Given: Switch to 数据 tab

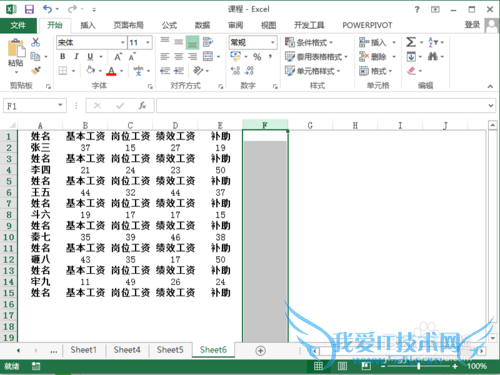Looking at the screenshot, I should [x=202, y=25].
